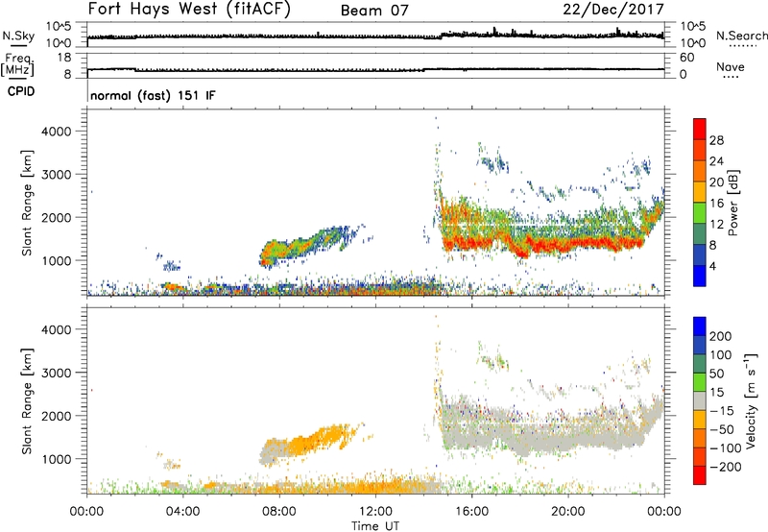Viewport: 768px width, 532px height.
Task: Click the '12' label on power colorbar
Action: (716, 225)
